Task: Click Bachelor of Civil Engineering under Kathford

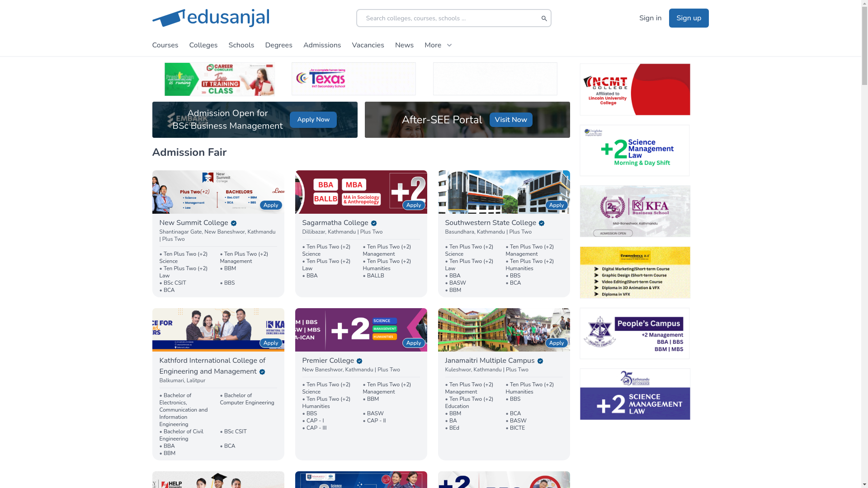Action: (181, 435)
